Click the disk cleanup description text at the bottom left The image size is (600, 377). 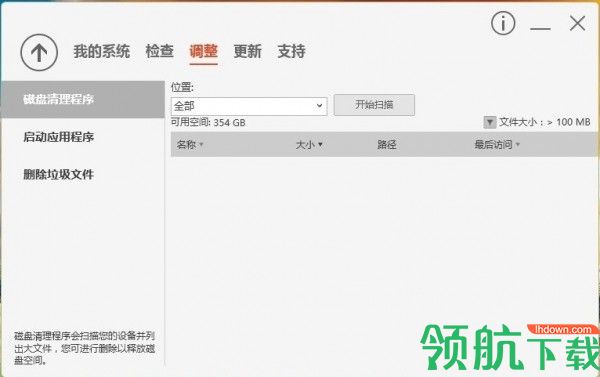click(x=85, y=348)
